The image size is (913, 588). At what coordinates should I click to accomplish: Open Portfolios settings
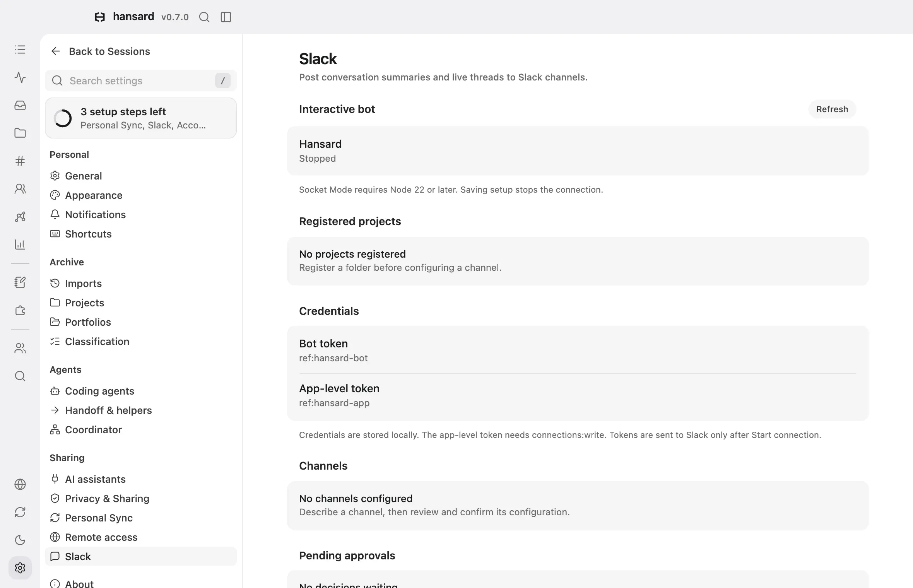click(x=141, y=322)
